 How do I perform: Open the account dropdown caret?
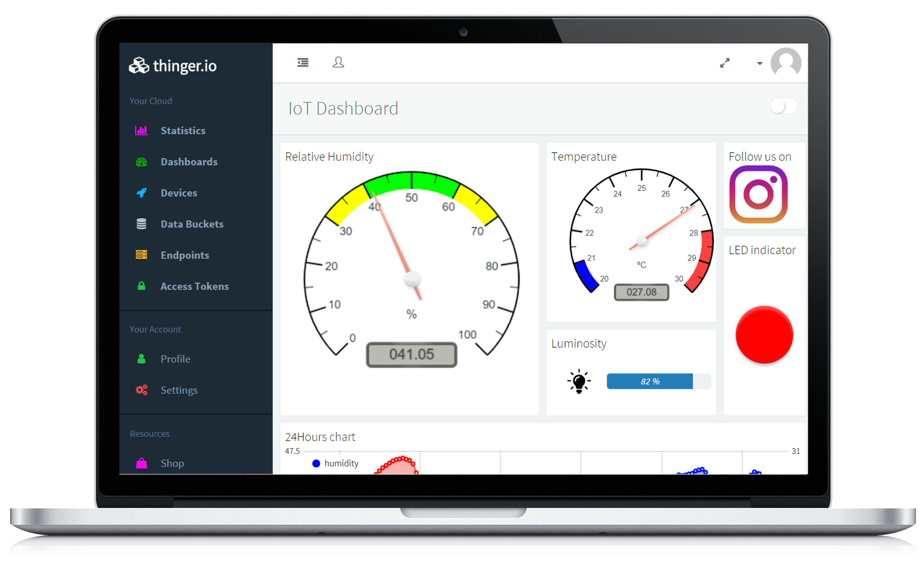click(x=759, y=63)
